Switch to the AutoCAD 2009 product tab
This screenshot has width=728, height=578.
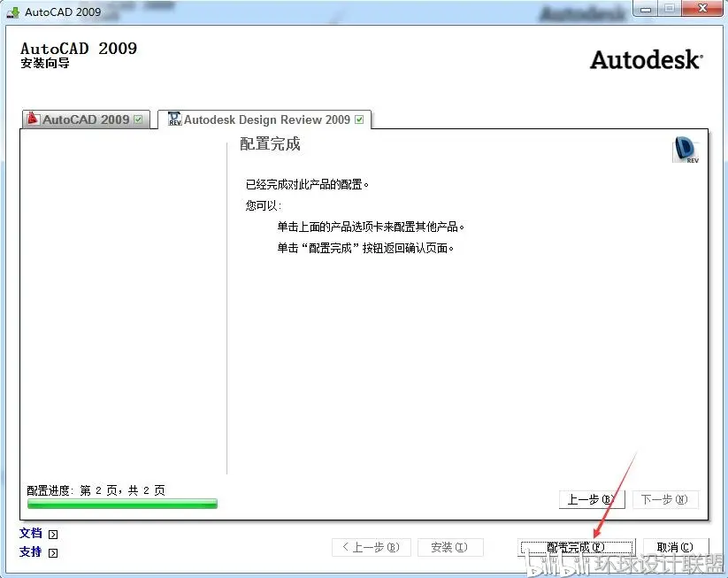point(86,119)
